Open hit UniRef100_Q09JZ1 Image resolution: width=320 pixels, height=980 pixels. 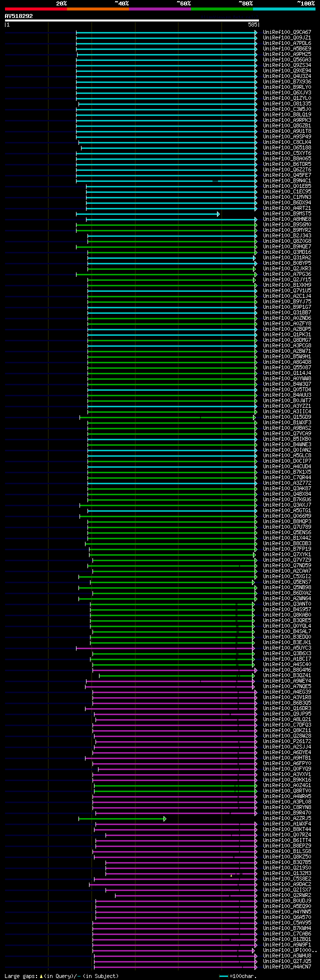(x=287, y=38)
